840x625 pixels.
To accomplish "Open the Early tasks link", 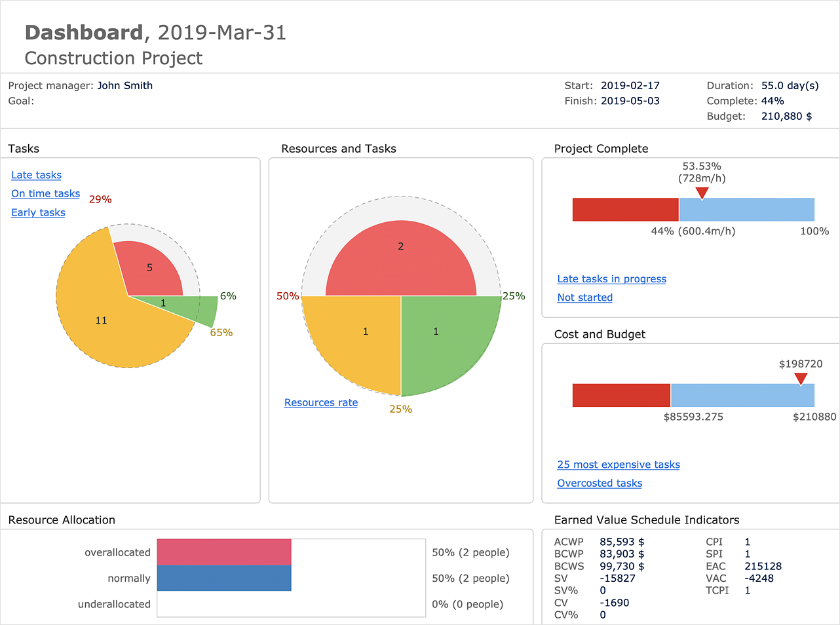I will click(38, 212).
